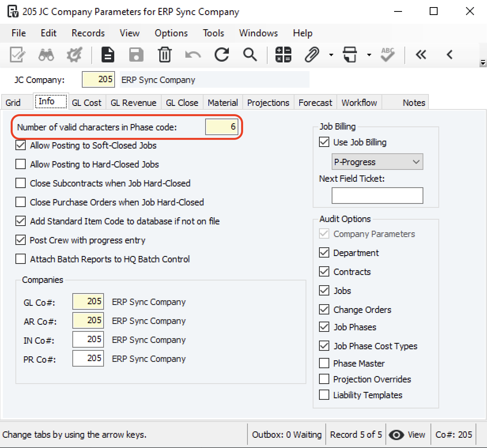Expand the printer options dropdown arrow

tap(369, 55)
